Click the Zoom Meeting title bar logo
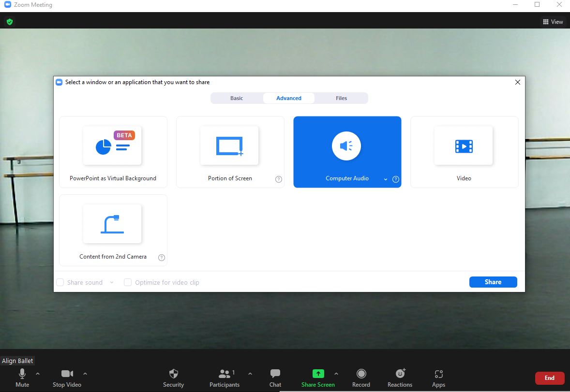 click(x=7, y=4)
